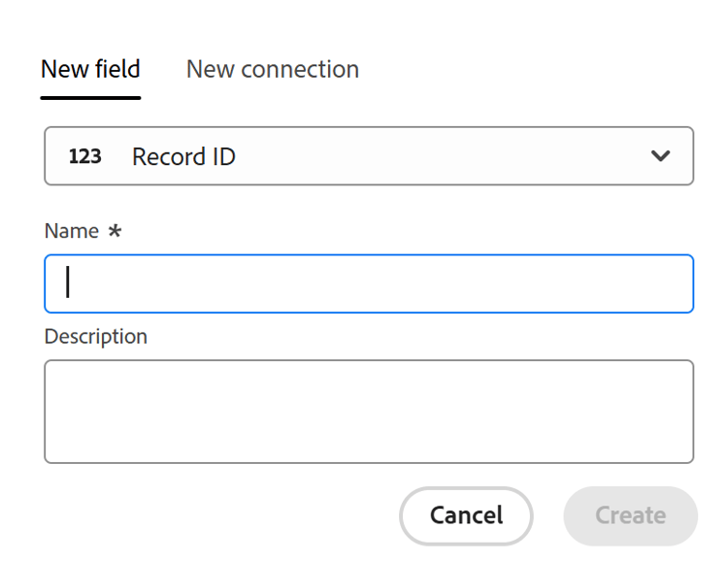Select the Record ID text label
Viewport: 728px width, 561px height.
(183, 156)
